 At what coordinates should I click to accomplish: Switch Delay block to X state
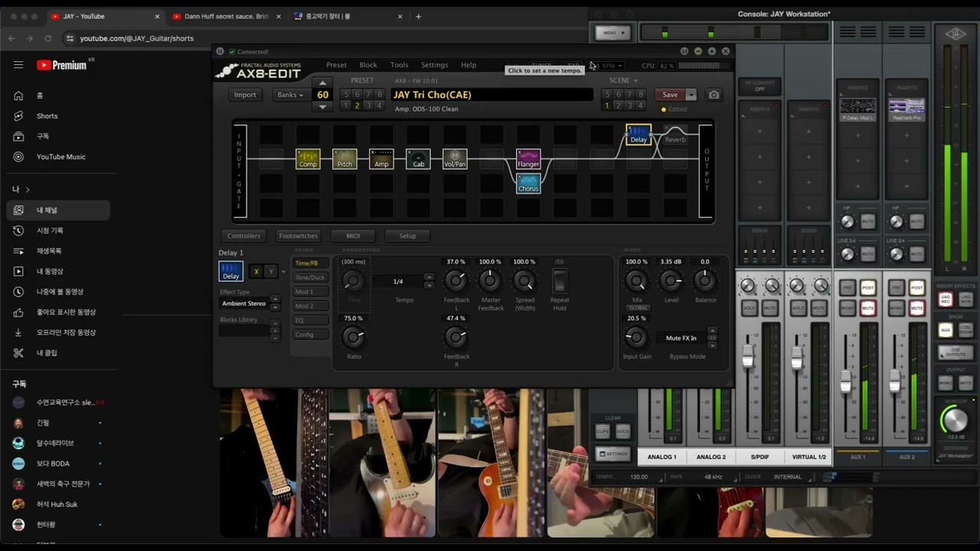256,271
